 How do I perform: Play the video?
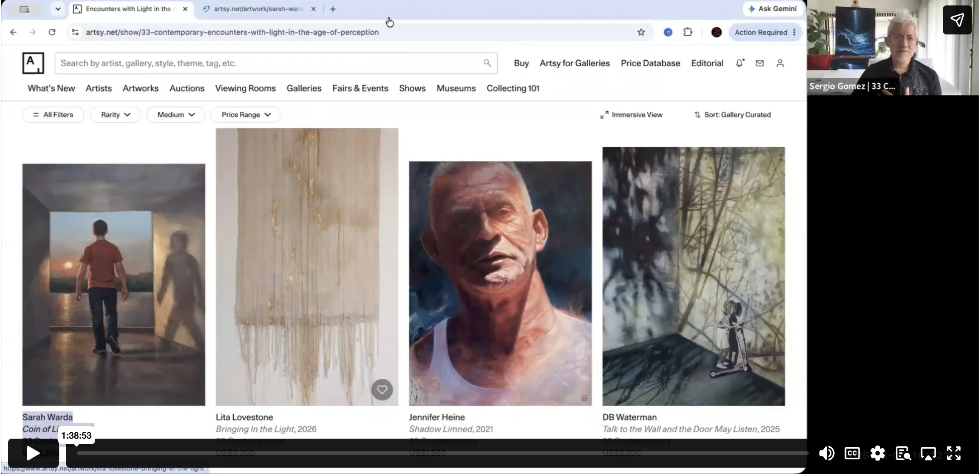[x=33, y=453]
